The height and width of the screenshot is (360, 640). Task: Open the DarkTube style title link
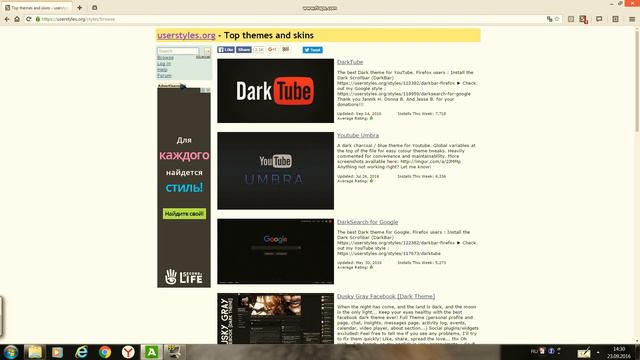pyautogui.click(x=350, y=62)
